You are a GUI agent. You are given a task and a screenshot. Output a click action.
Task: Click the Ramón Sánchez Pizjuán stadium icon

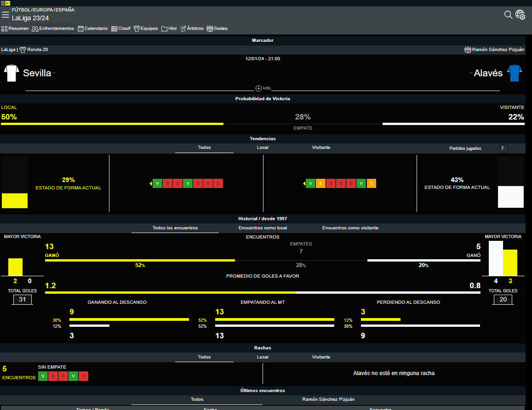pos(468,50)
